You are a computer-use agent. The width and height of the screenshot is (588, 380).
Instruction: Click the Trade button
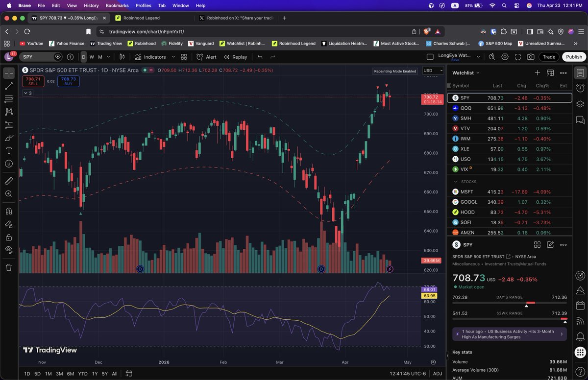click(549, 57)
